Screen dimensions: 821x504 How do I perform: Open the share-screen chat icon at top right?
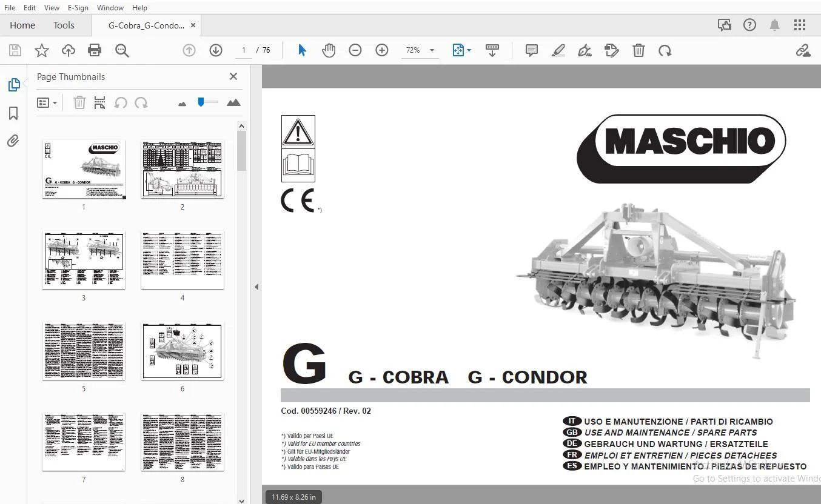(724, 25)
